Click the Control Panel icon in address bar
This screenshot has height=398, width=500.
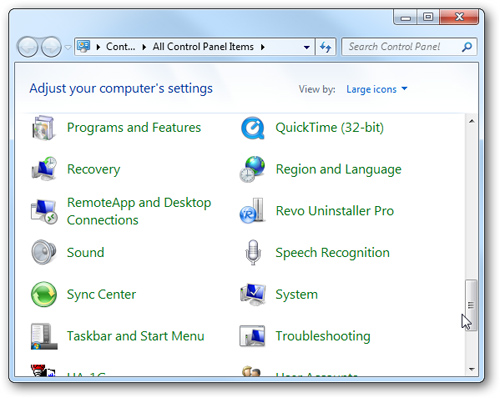[83, 46]
